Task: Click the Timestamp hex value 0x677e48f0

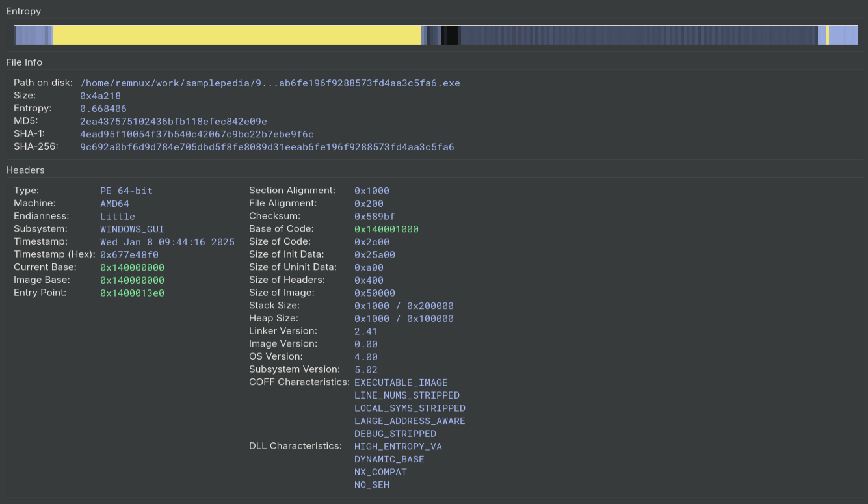Action: (x=129, y=255)
